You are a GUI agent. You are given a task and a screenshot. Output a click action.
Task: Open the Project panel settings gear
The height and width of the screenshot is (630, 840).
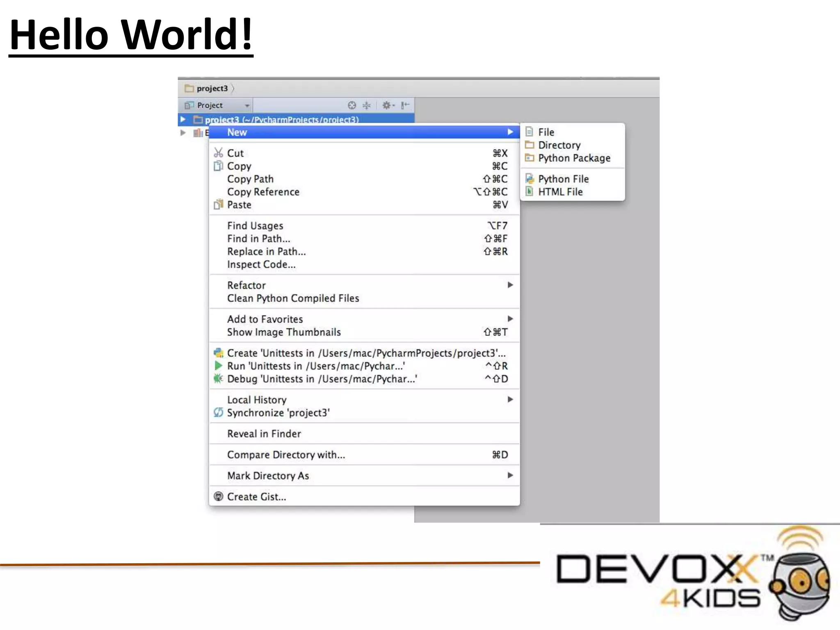[387, 105]
